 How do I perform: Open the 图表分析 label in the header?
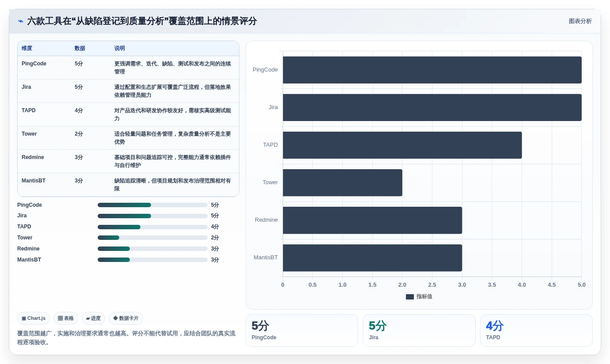click(580, 21)
